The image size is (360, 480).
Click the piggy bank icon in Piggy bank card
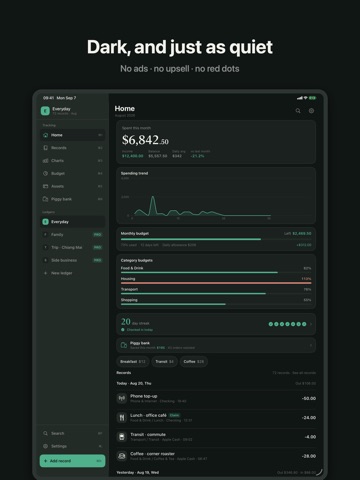point(124,345)
